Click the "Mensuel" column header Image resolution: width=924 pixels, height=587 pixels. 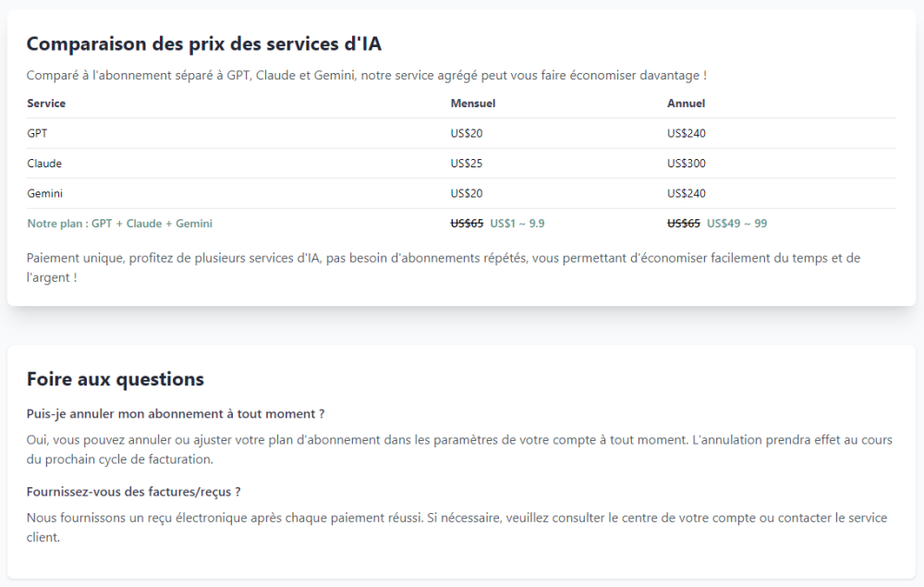[472, 104]
